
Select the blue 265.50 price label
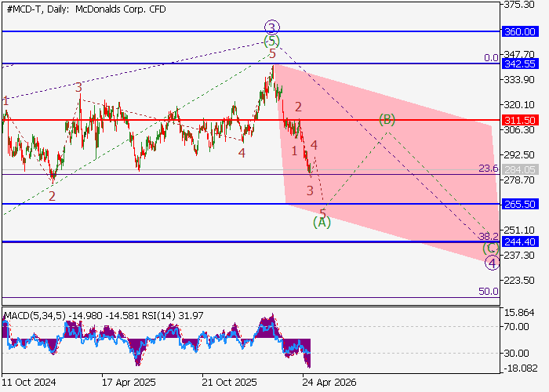pyautogui.click(x=520, y=205)
